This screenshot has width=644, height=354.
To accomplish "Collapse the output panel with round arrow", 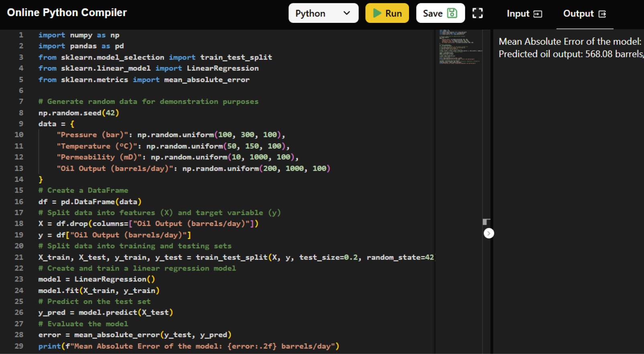I will (x=488, y=233).
